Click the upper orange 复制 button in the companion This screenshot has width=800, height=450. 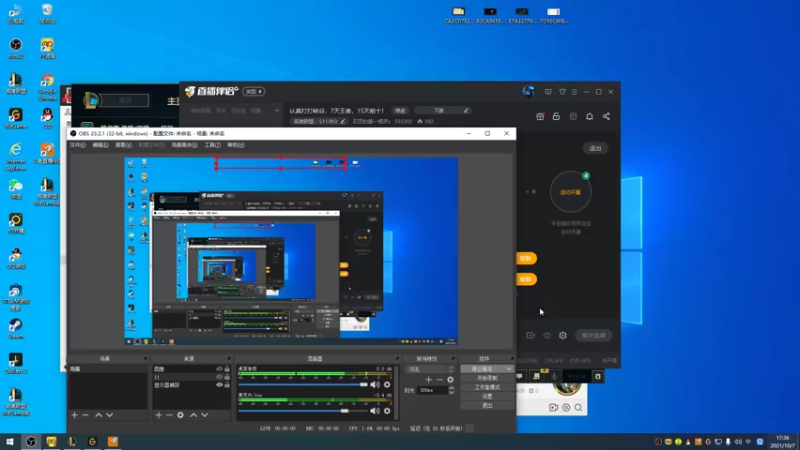point(526,258)
